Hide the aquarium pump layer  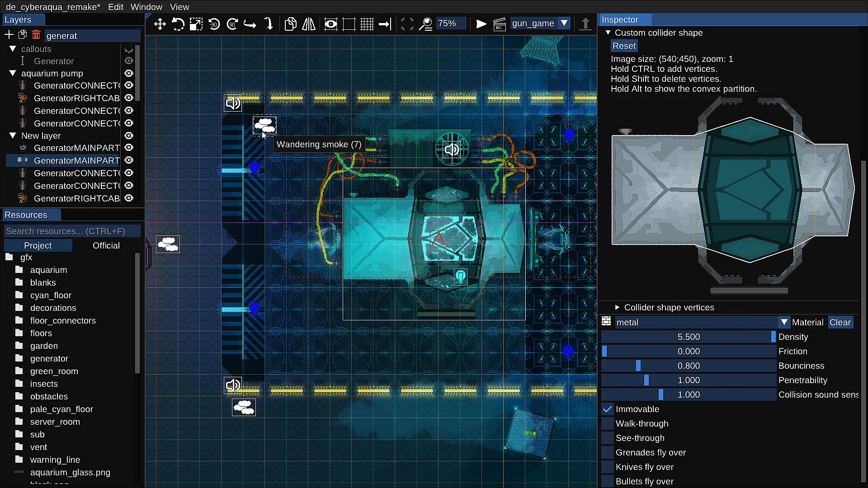point(129,73)
